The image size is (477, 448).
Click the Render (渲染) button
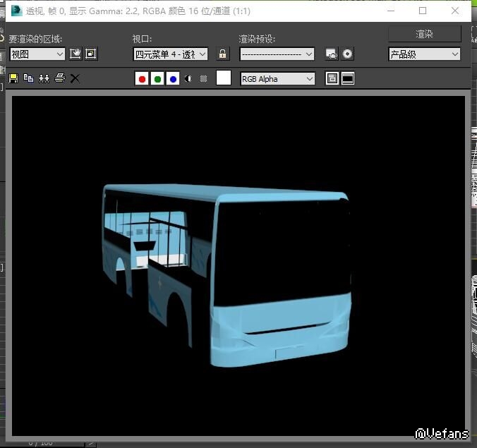coord(424,34)
